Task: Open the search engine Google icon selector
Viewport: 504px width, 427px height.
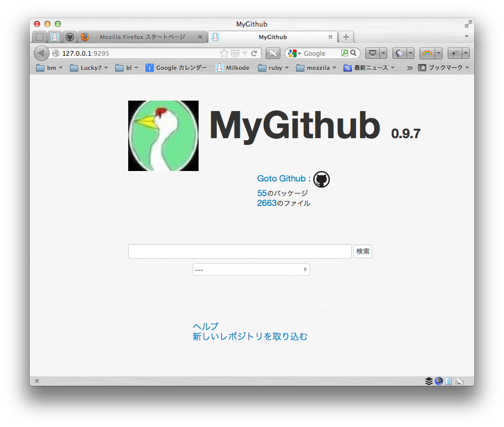Action: click(294, 53)
